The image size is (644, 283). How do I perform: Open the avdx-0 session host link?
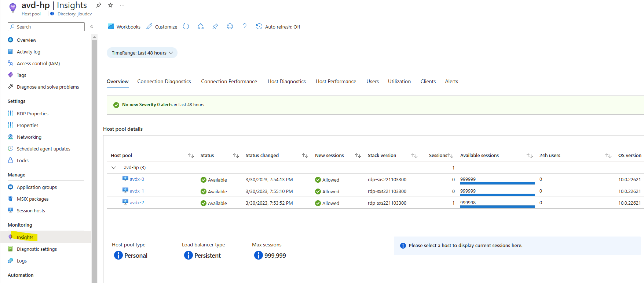click(x=137, y=179)
